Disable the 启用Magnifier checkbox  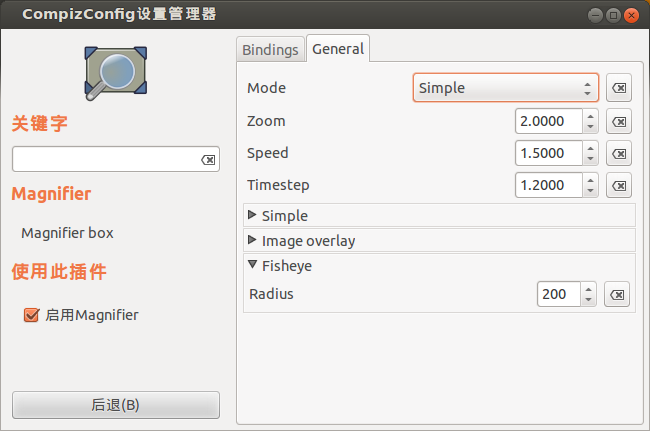click(x=31, y=315)
